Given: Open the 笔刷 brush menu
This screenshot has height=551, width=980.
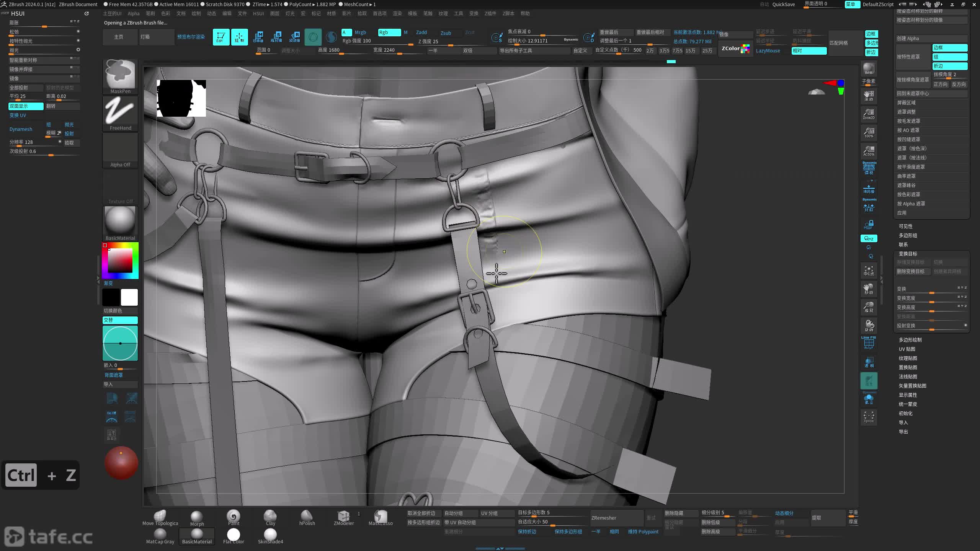Looking at the screenshot, I should (x=150, y=13).
